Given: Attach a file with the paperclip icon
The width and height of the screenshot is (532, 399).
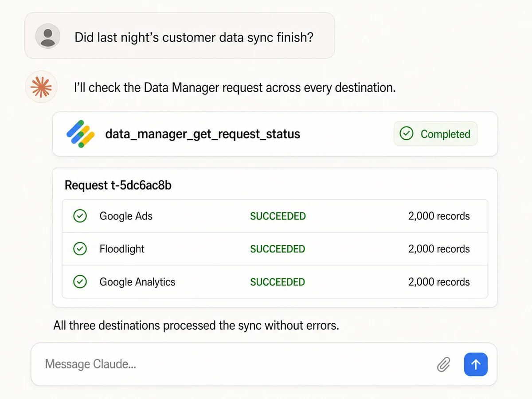Looking at the screenshot, I should click(443, 365).
